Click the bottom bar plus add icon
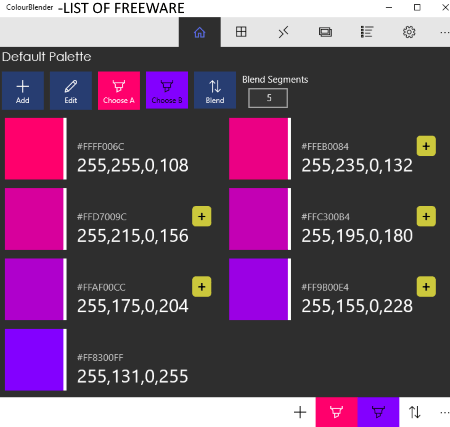Screen dimensions: 450x427 [300, 412]
